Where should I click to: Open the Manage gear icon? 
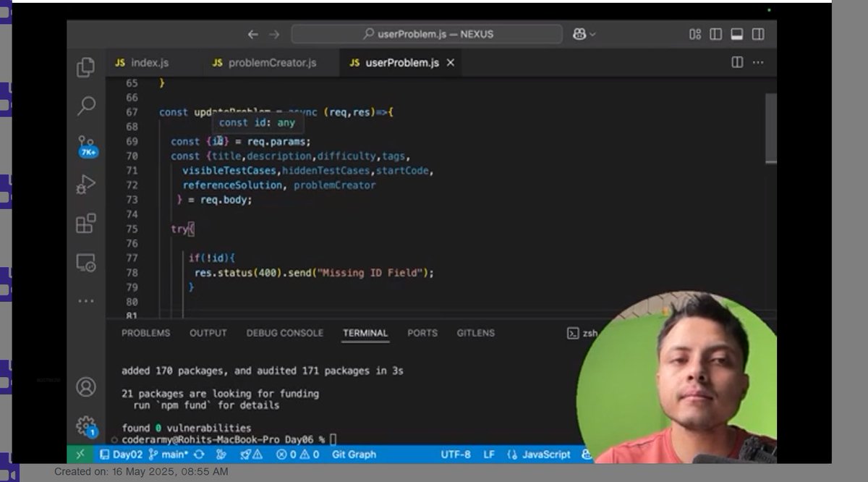click(86, 426)
